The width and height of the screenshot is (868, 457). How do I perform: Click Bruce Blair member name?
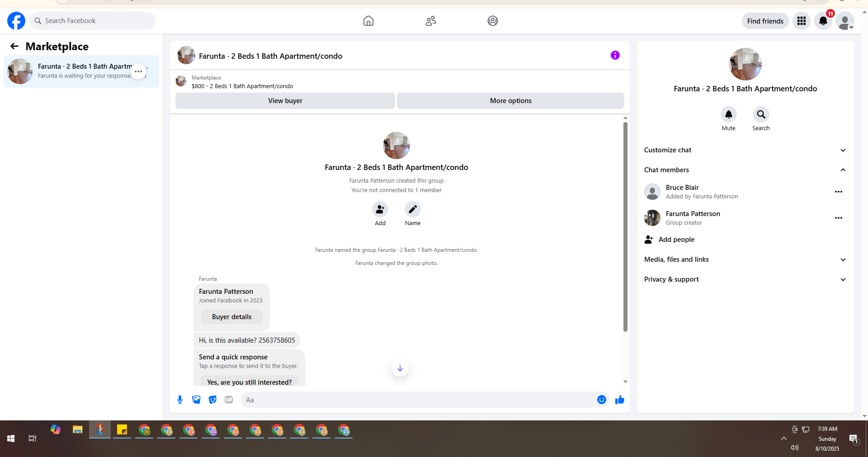pos(682,188)
